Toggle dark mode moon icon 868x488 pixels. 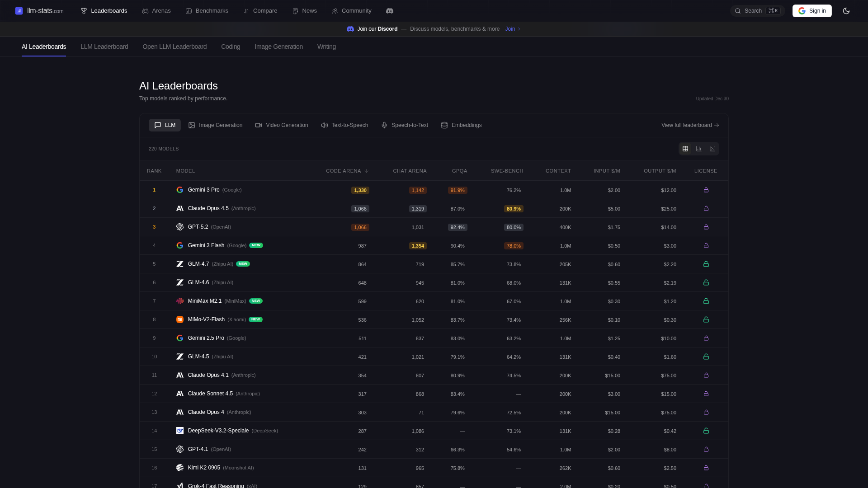[x=846, y=11]
